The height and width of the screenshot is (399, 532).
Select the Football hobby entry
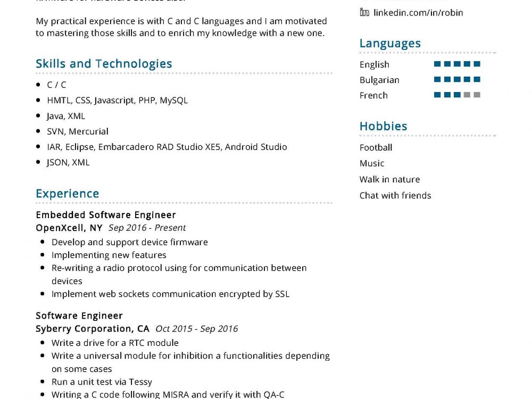376,147
